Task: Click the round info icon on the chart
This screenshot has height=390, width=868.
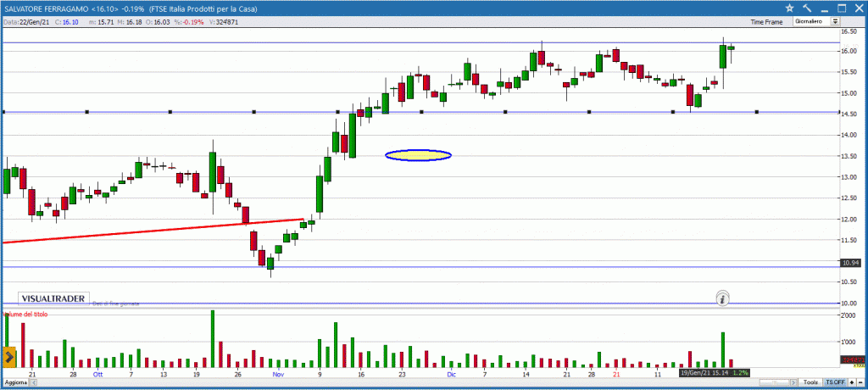Action: tap(722, 298)
